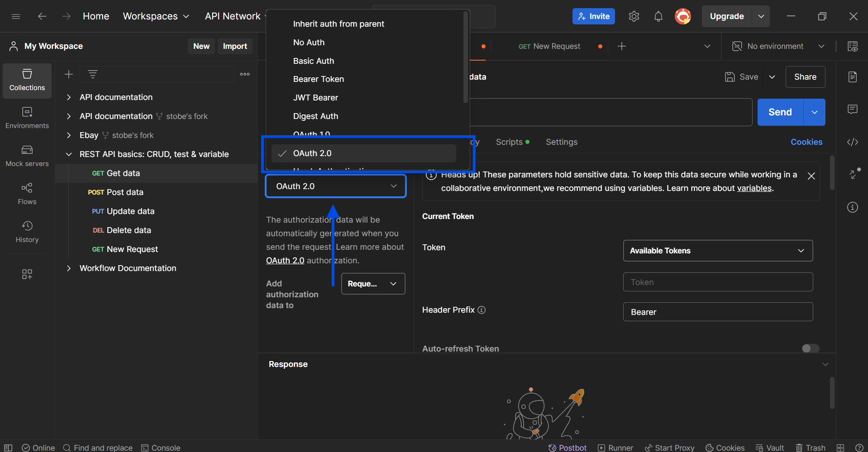Open the Upgrade dropdown arrow
This screenshot has height=452, width=868.
761,16
